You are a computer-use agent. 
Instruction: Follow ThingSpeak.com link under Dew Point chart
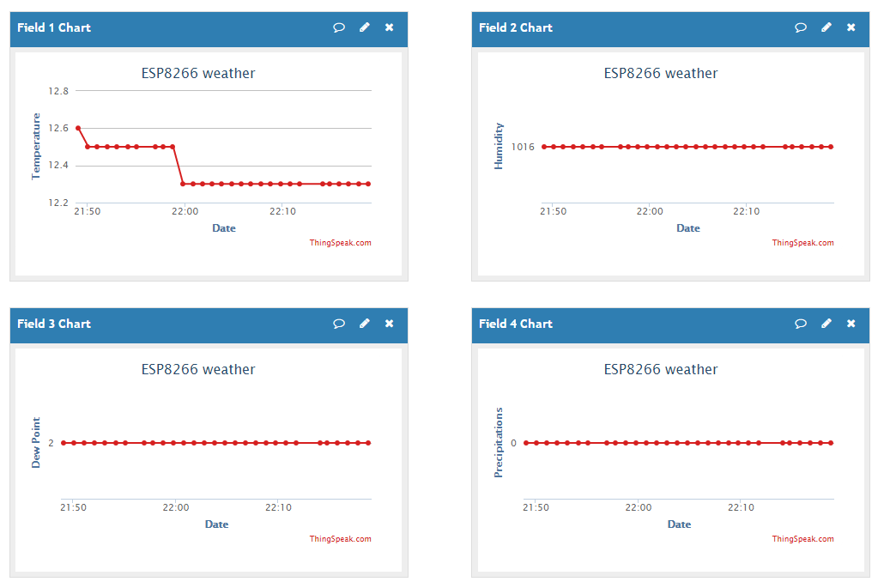340,539
